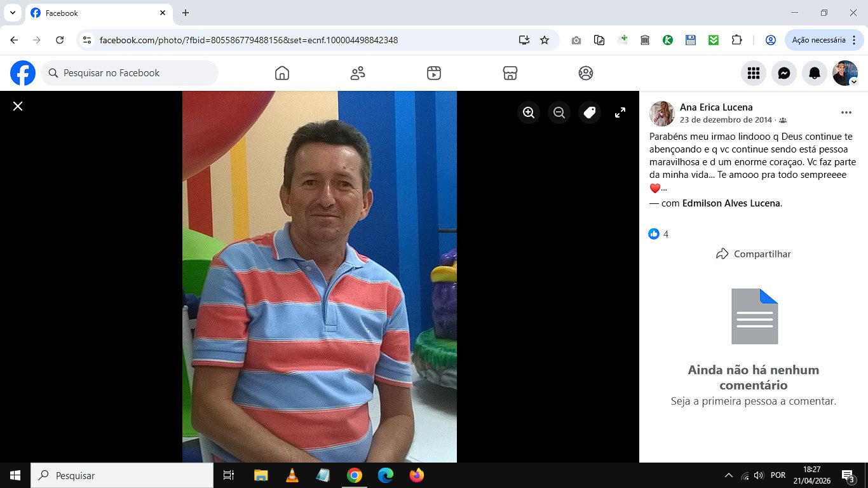868x488 pixels.
Task: Open Ana Erica Lucena's profile
Action: click(715, 107)
